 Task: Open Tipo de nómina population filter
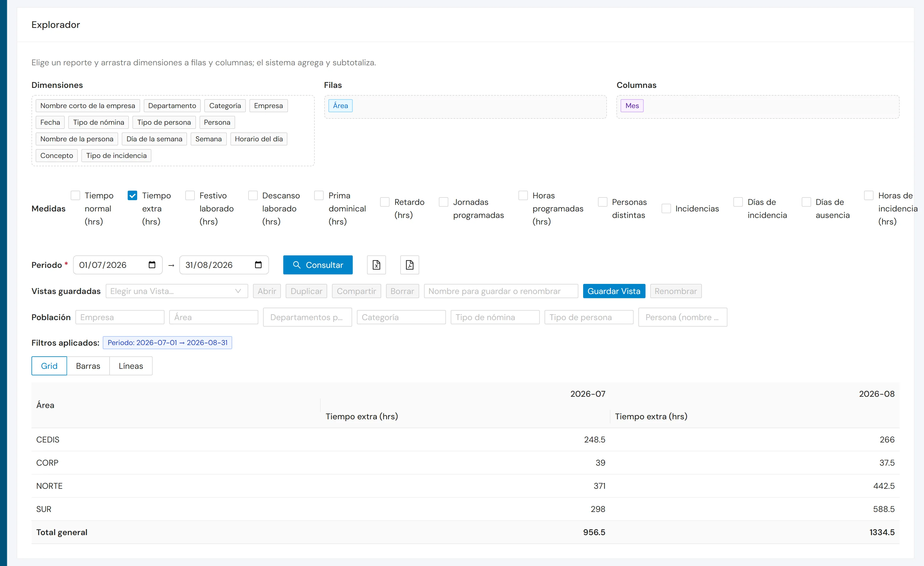pos(495,317)
